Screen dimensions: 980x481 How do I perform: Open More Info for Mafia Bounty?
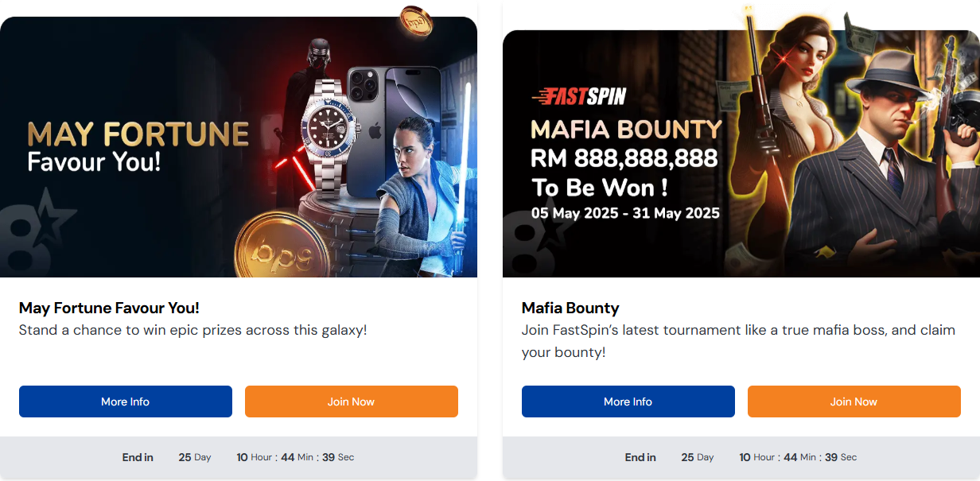628,401
